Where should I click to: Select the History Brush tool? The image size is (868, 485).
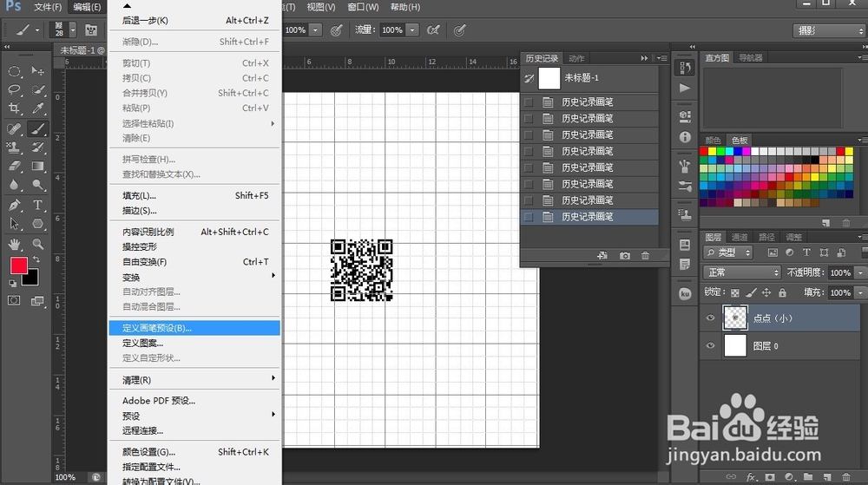point(37,147)
